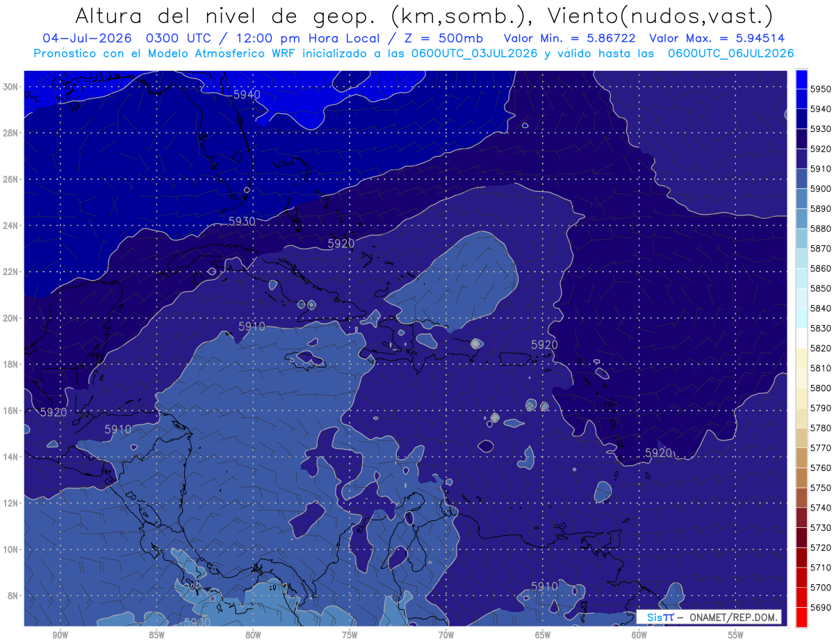Click the 5750 colorbar label
Image resolution: width=834 pixels, height=644 pixels.
pos(821,488)
